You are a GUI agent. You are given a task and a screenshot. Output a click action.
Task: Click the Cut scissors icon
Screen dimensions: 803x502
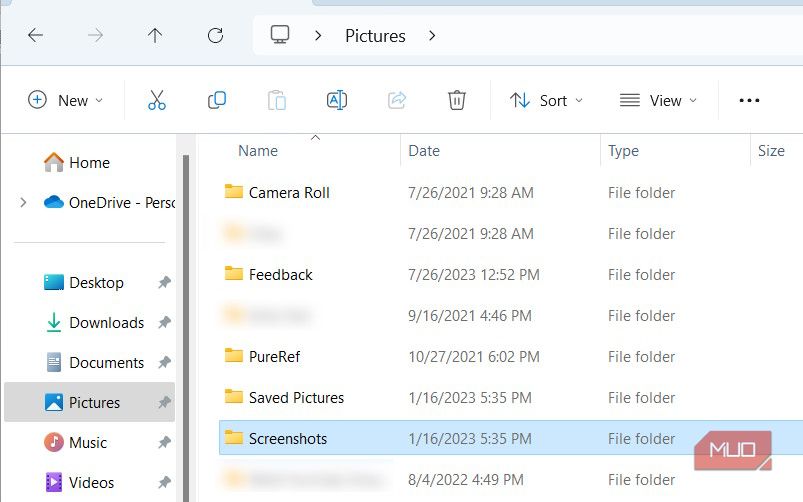click(157, 100)
